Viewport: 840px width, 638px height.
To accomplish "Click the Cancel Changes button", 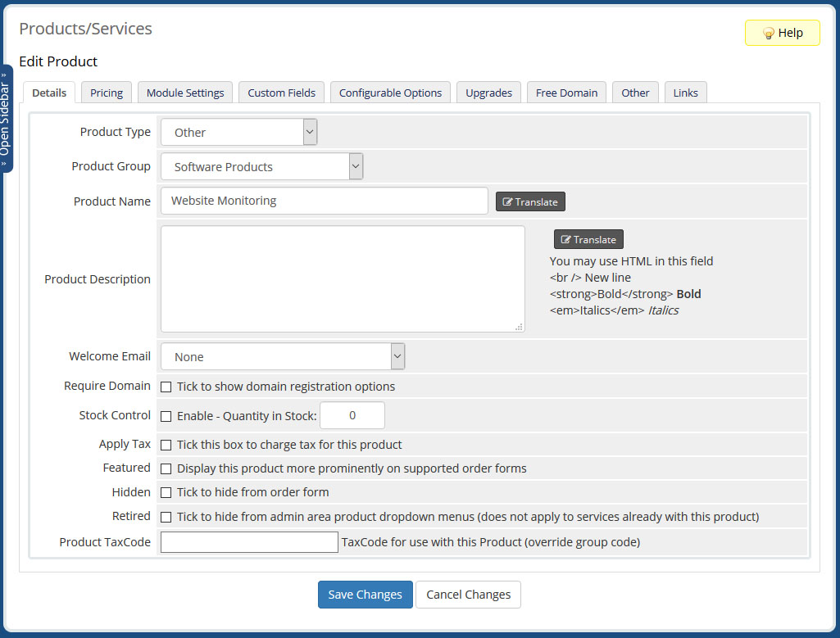I will (468, 595).
